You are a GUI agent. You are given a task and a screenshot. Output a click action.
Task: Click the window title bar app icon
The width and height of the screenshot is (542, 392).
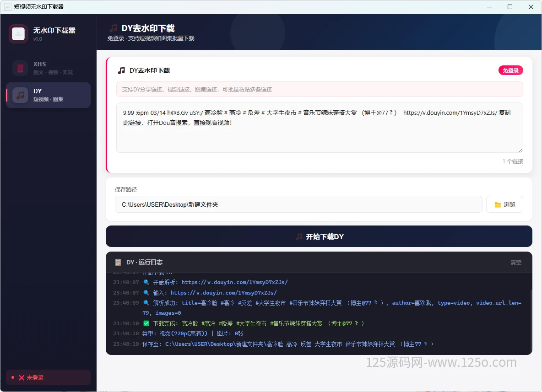tap(8, 7)
